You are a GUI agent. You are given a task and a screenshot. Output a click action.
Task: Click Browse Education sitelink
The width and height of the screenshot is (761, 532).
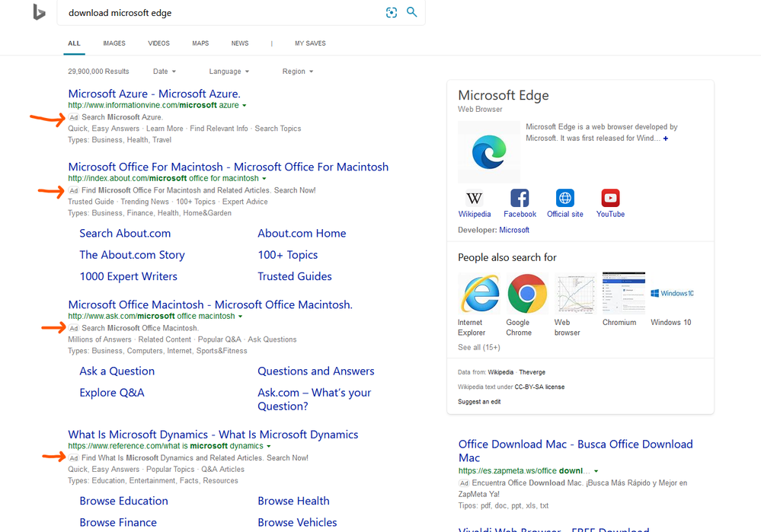tap(123, 501)
